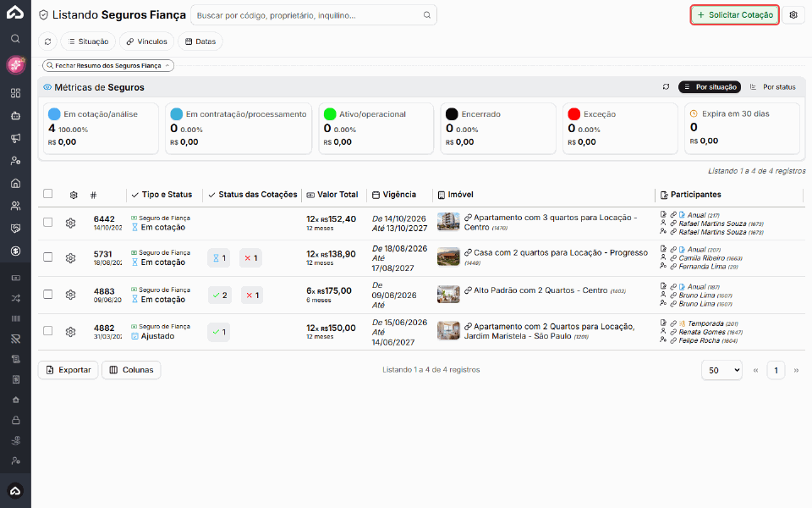Open the Datas filter dropdown

200,41
